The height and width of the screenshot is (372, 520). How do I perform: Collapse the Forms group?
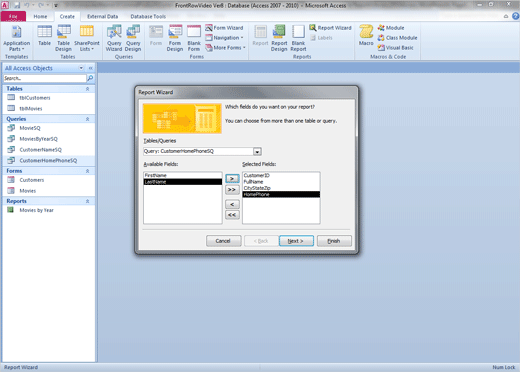coord(87,171)
